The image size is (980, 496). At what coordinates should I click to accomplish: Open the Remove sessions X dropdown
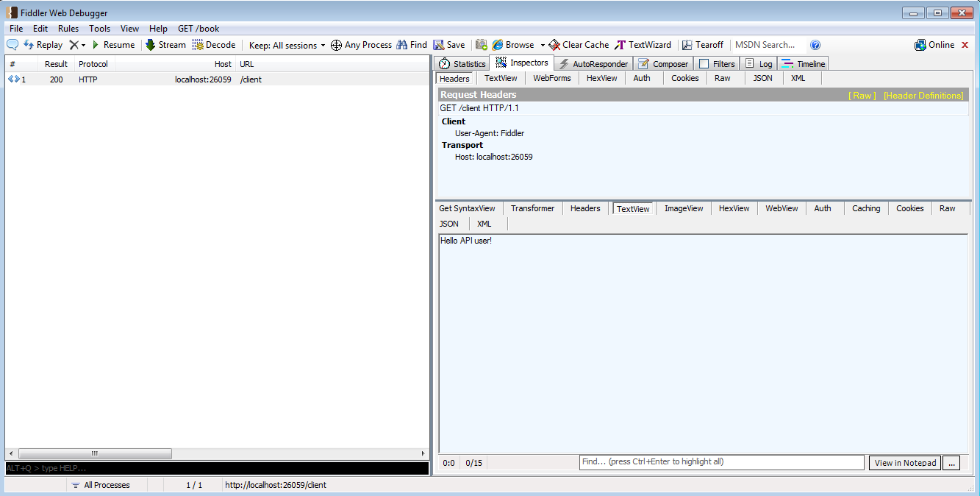tap(77, 45)
